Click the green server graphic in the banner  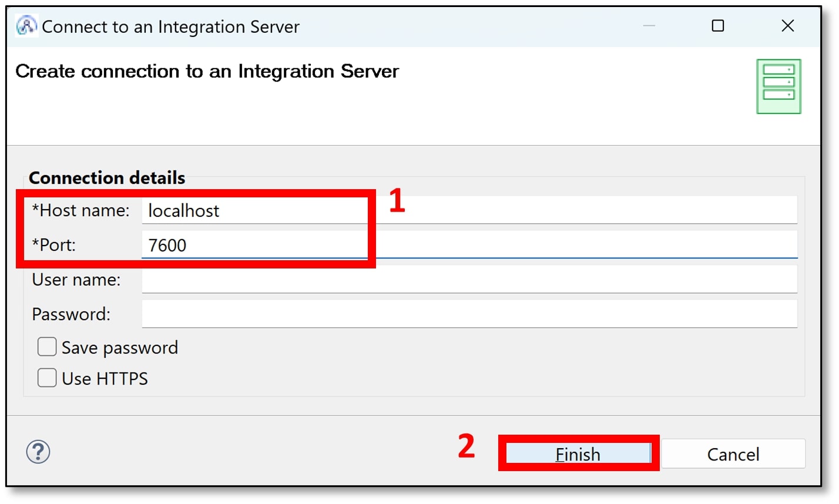point(778,86)
